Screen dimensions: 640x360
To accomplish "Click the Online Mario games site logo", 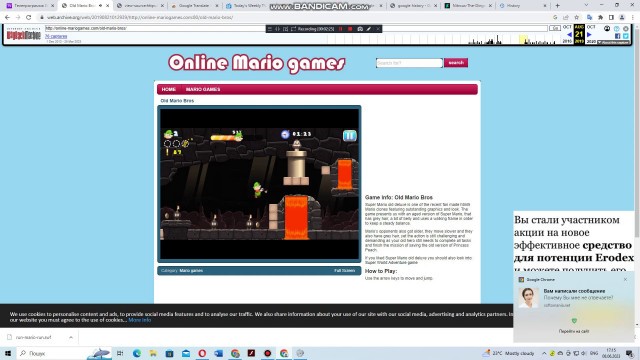I will (257, 63).
